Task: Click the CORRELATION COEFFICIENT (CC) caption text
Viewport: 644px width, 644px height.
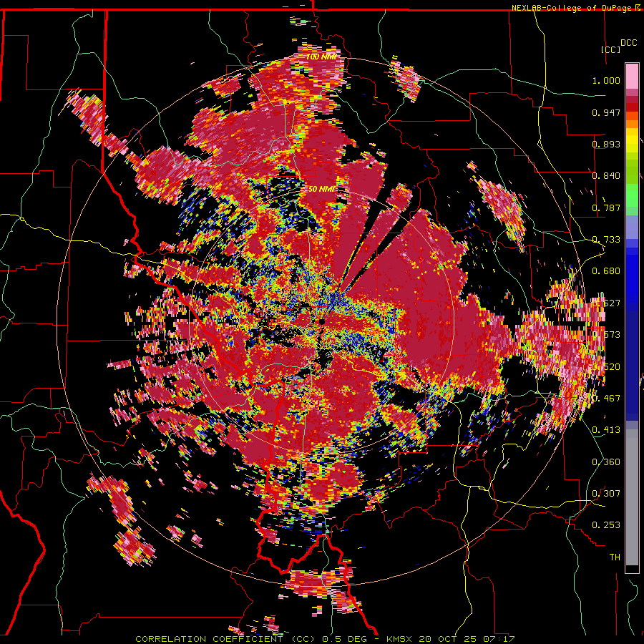Action: 225,639
